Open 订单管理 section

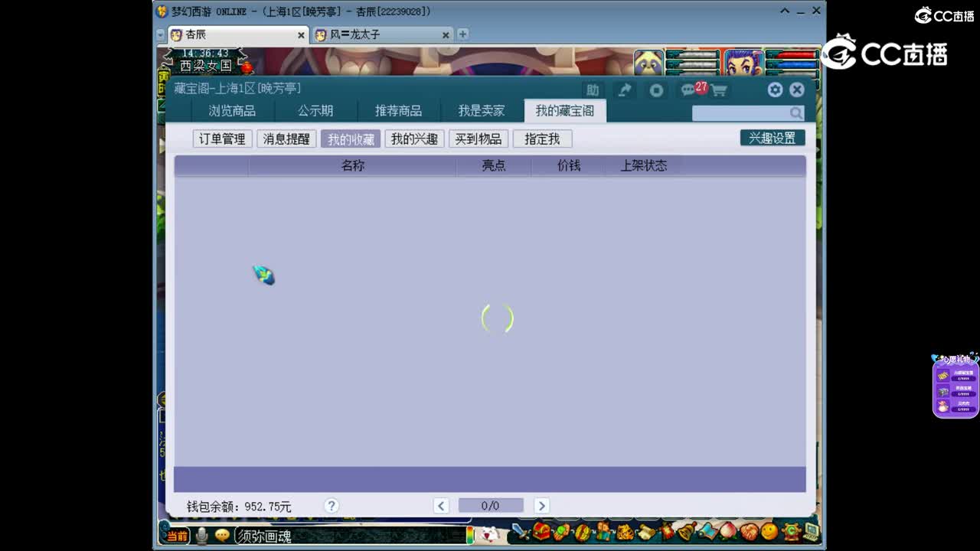pyautogui.click(x=222, y=139)
